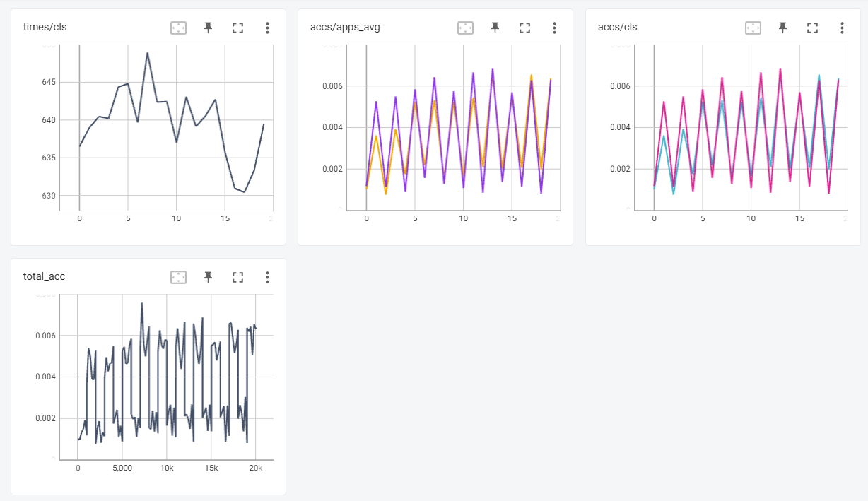
Task: Fit domain to data on times/cls chart
Action: pos(178,28)
